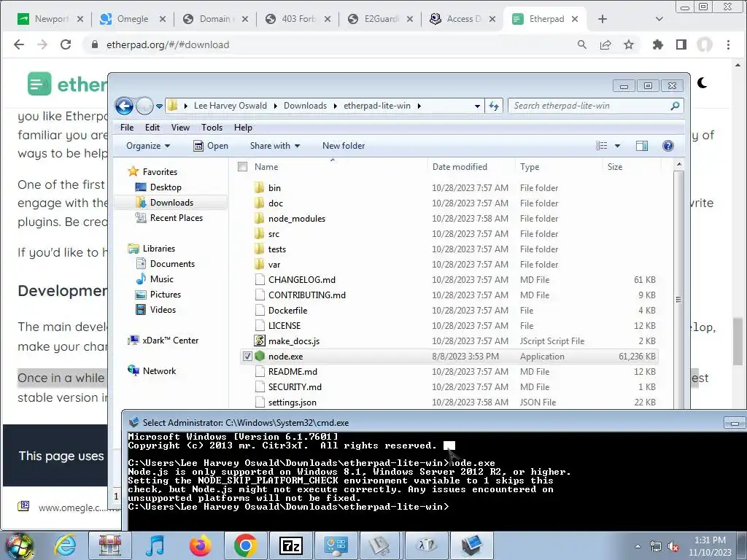Open the Tools menu in Explorer

[212, 128]
